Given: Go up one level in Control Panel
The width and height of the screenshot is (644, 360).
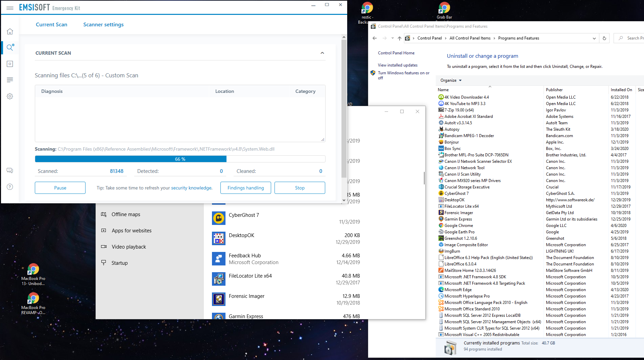Looking at the screenshot, I should [400, 38].
